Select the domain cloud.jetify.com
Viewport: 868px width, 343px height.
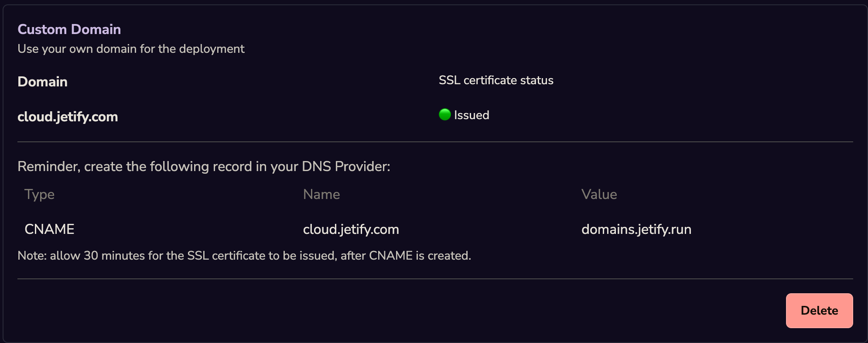point(67,117)
